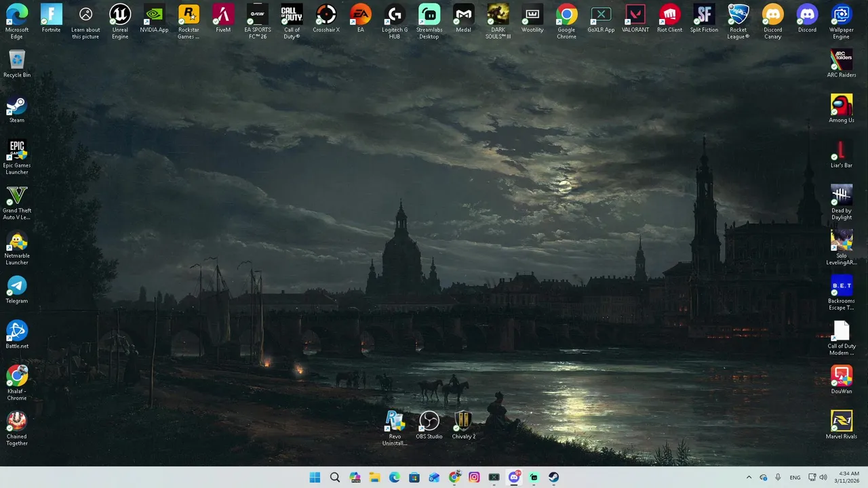Select the VALORANT desktop icon

pos(635,19)
